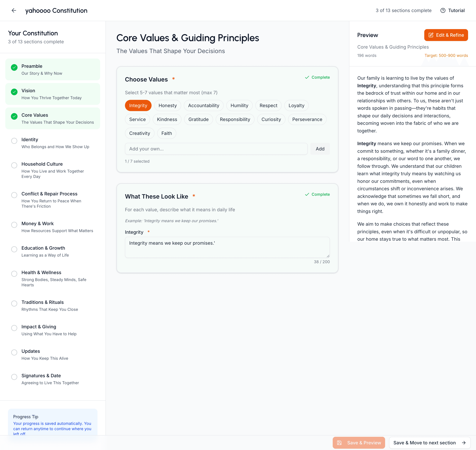Toggle the Faith value chip
The height and width of the screenshot is (450, 476).
pos(167,133)
